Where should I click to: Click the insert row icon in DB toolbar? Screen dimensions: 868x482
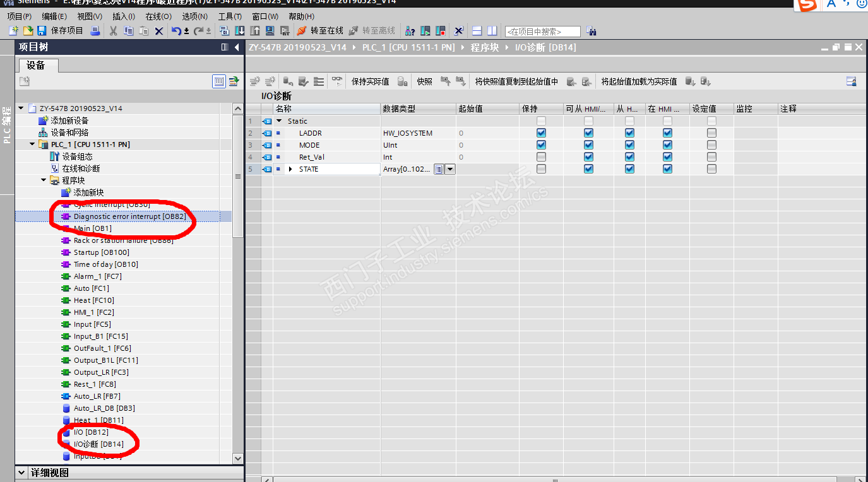click(x=255, y=81)
